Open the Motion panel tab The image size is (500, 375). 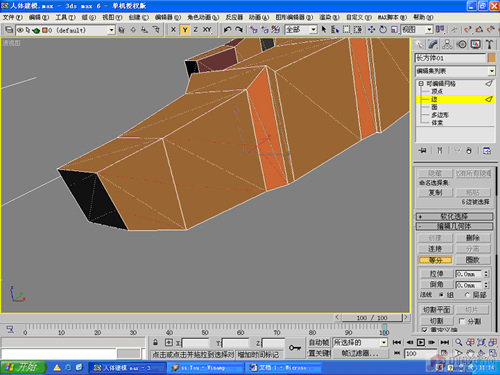(x=462, y=44)
